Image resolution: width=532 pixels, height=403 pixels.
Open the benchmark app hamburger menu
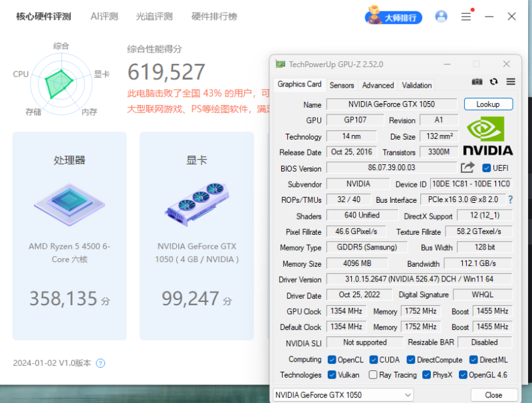click(466, 17)
